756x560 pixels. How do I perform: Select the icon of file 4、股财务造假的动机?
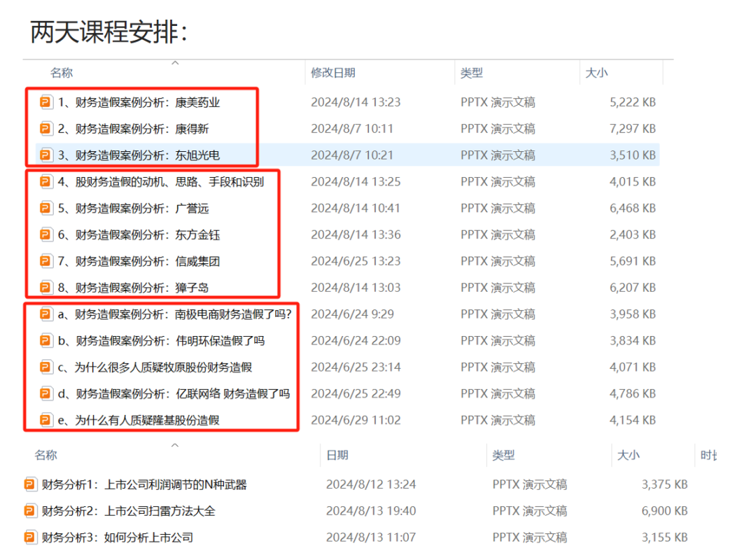pyautogui.click(x=45, y=182)
